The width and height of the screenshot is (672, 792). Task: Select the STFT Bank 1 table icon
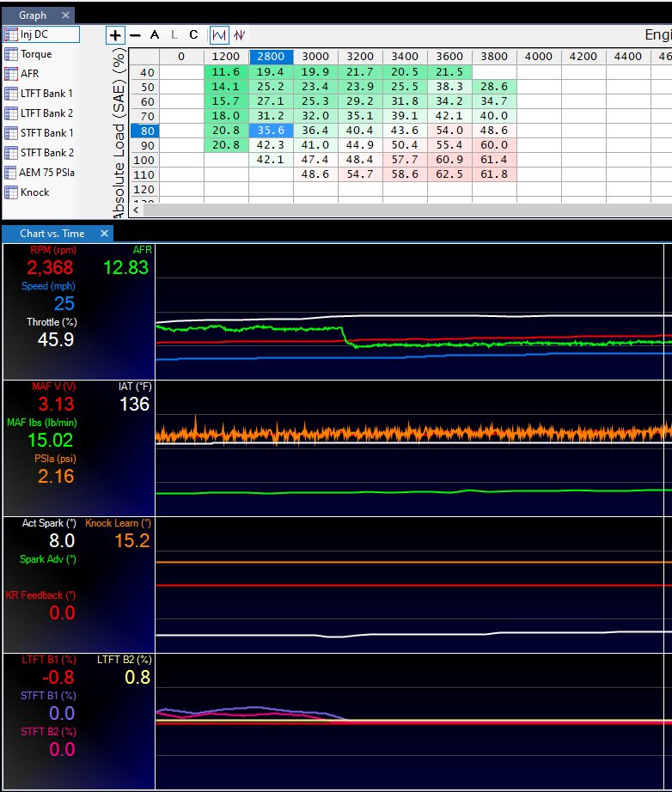pyautogui.click(x=11, y=133)
